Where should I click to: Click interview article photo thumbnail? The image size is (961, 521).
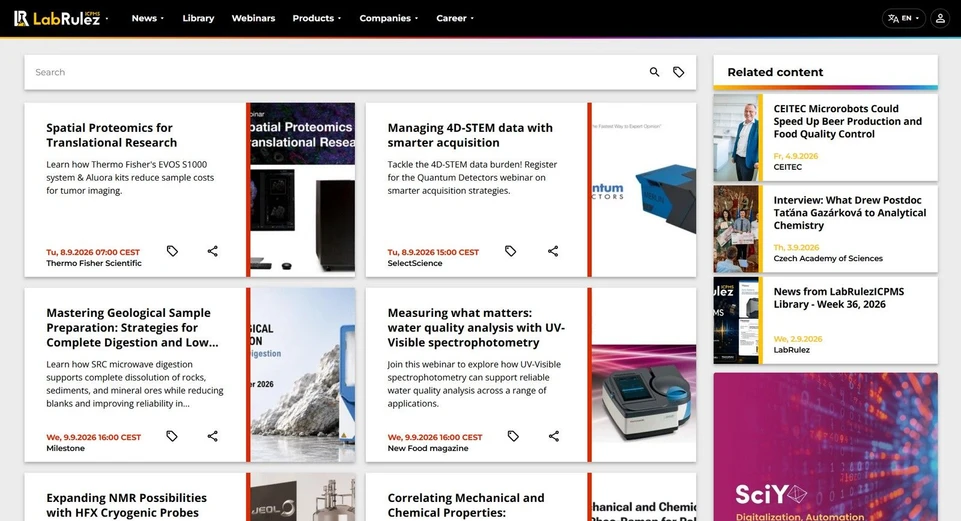(736, 229)
